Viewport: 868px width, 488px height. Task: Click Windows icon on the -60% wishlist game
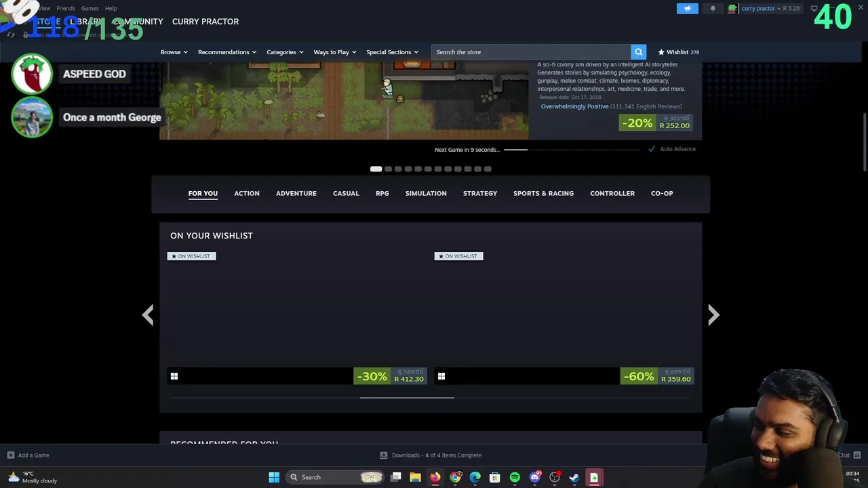441,376
